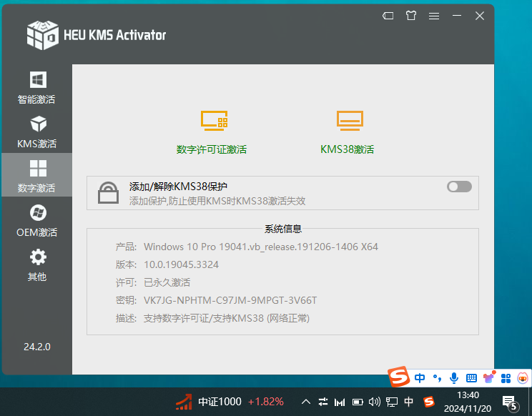The image size is (532, 416).
Task: Open the Sogou toolbox grid icon
Action: (x=506, y=378)
